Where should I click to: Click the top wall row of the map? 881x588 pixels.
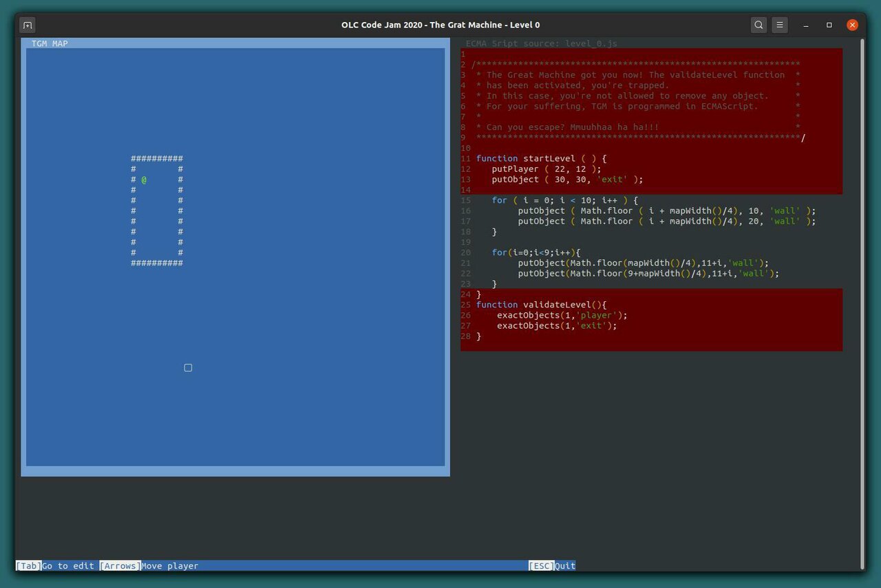[157, 159]
